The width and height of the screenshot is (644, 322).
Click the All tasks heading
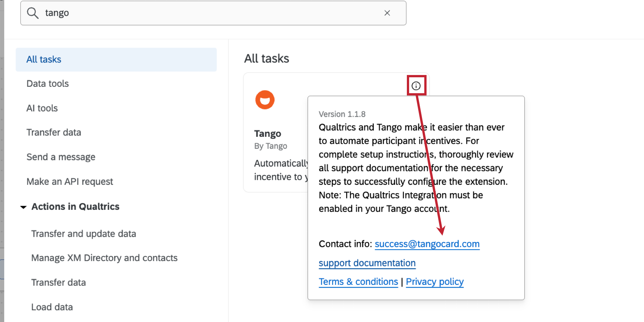(x=267, y=58)
